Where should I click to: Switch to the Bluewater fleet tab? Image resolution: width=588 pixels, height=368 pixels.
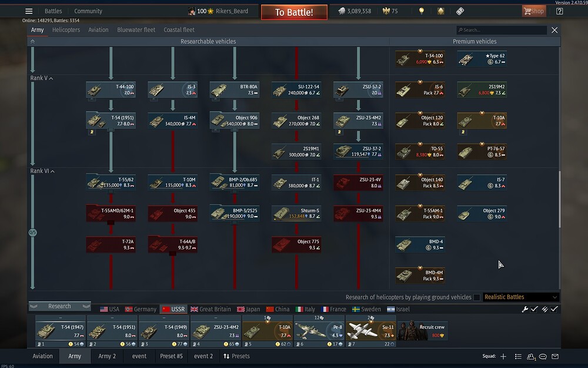coord(136,29)
